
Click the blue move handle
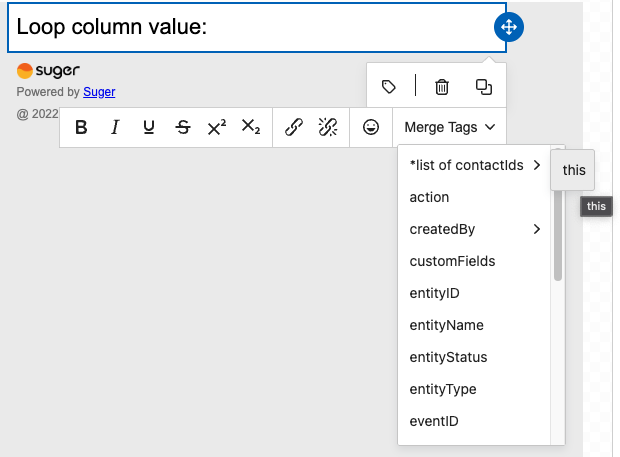(508, 28)
